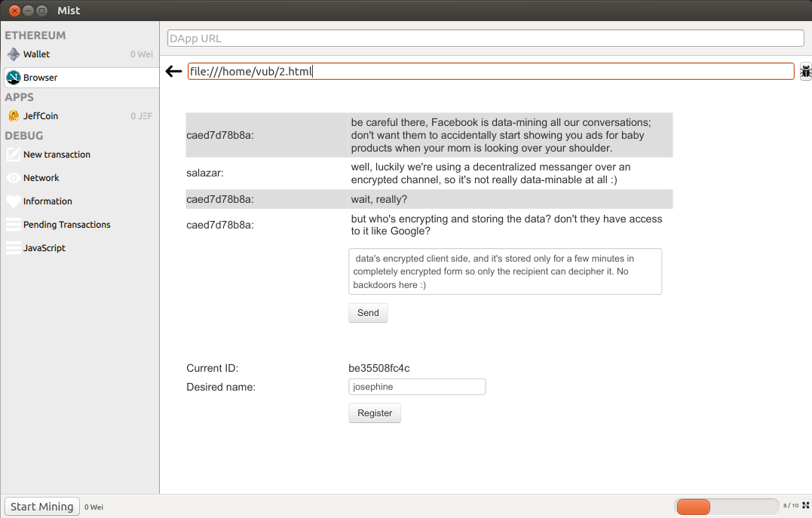Open the Network debug view

[x=41, y=178]
